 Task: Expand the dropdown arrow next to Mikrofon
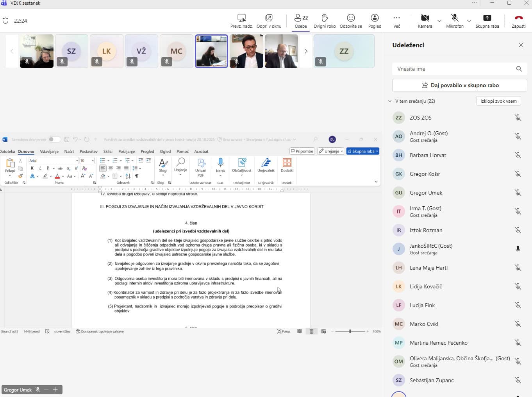coord(469,21)
